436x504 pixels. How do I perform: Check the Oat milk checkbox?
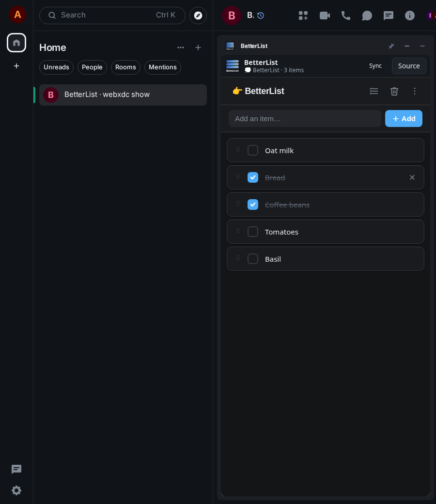pos(253,150)
